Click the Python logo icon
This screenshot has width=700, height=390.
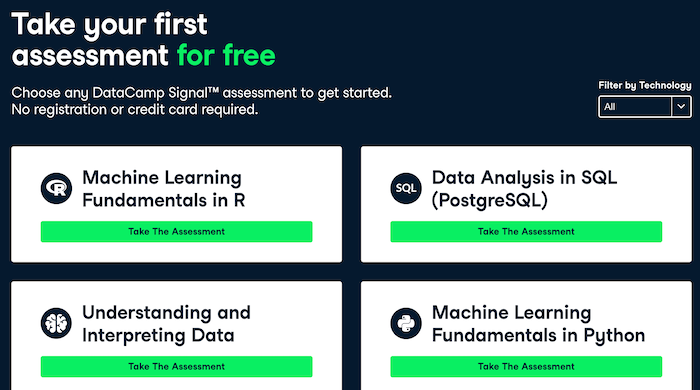click(406, 324)
